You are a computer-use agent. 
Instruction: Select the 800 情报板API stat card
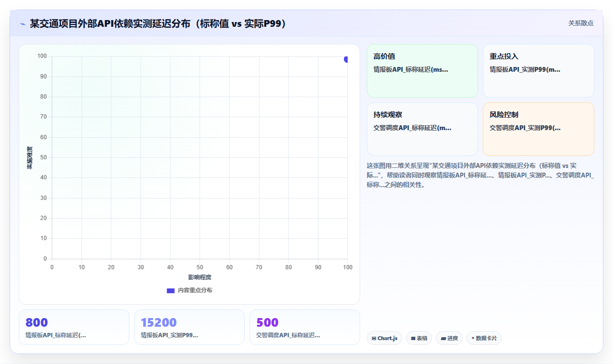(x=74, y=327)
